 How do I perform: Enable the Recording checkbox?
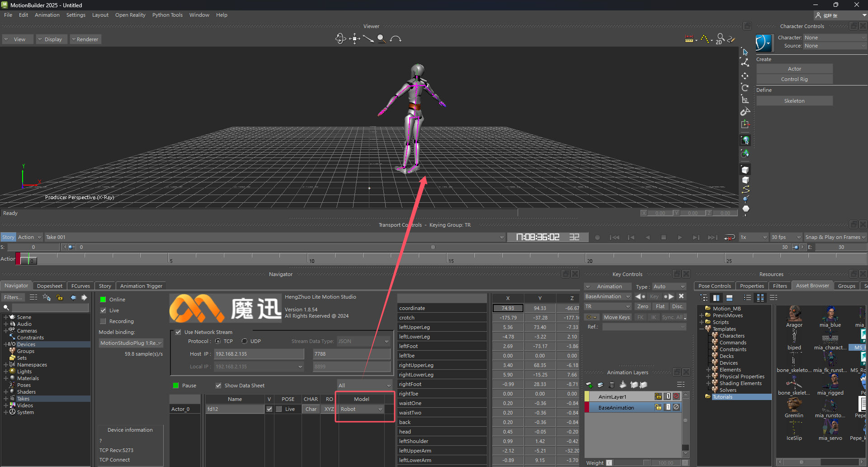click(x=103, y=321)
